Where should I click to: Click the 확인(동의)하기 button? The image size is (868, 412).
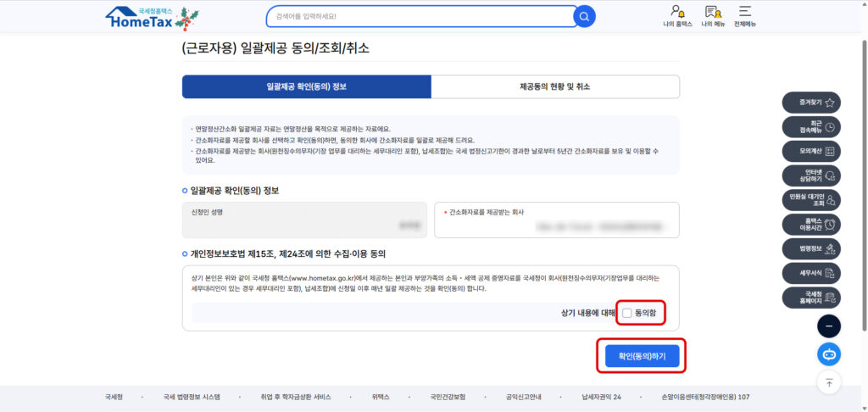pos(643,355)
